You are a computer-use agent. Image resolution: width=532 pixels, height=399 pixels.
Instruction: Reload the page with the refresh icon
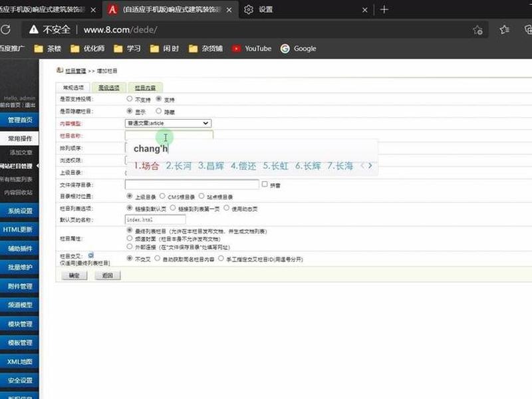click(x=5, y=30)
